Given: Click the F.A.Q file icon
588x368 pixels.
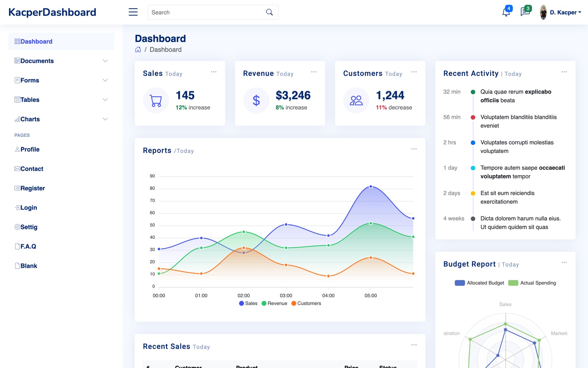Looking at the screenshot, I should coord(17,247).
